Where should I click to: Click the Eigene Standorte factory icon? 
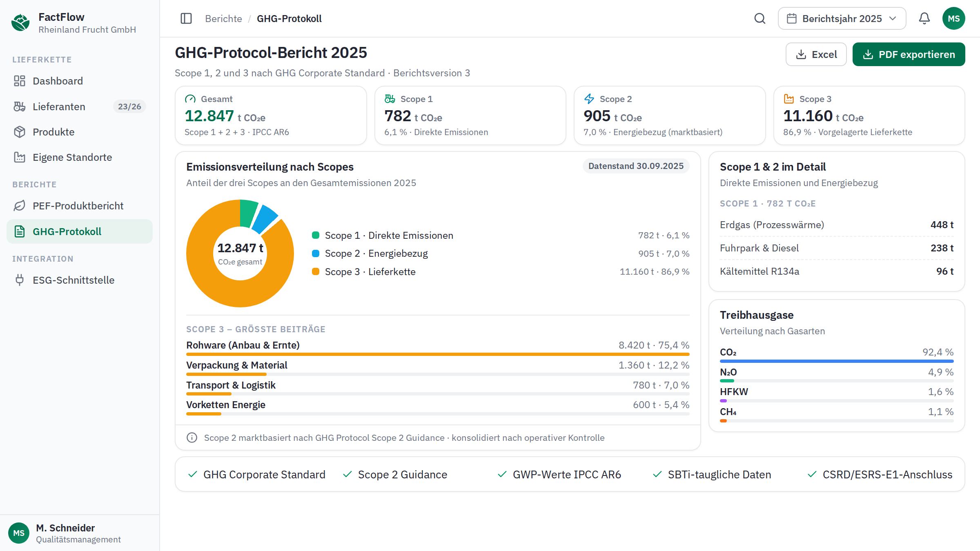coord(20,157)
